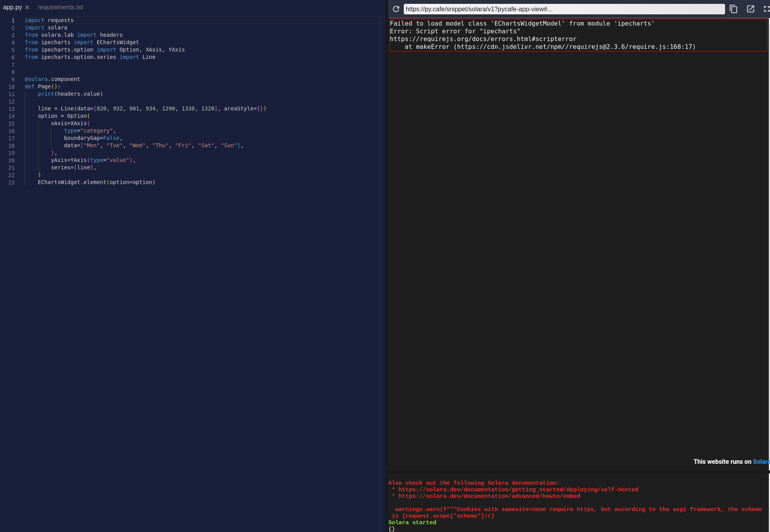This screenshot has width=770, height=532.
Task: Close the app.py tab
Action: [27, 7]
